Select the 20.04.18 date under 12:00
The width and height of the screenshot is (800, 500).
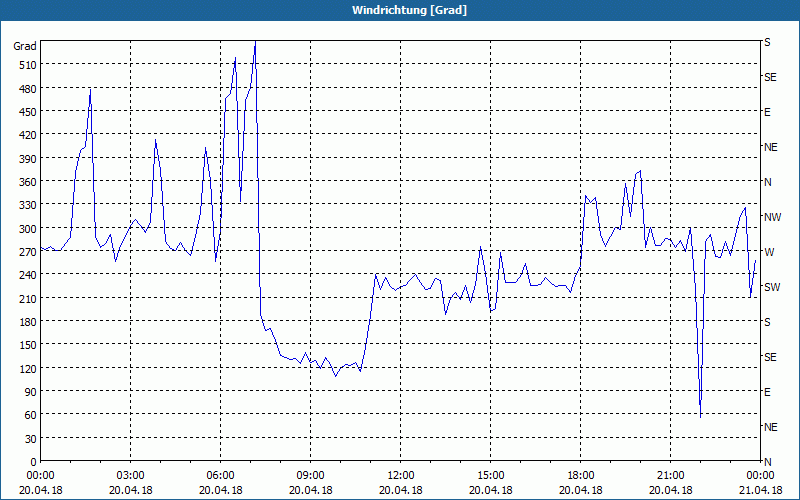tap(401, 490)
